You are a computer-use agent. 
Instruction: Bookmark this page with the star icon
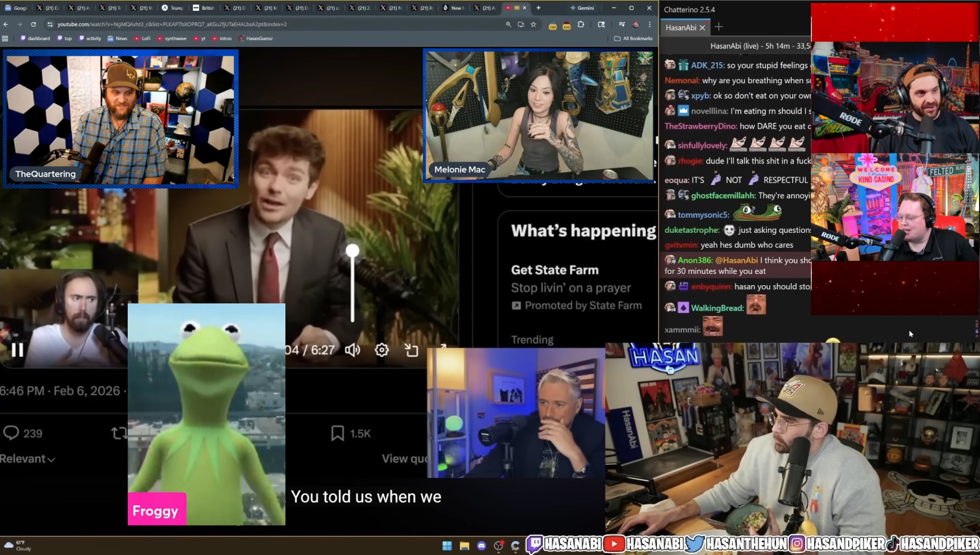(533, 24)
